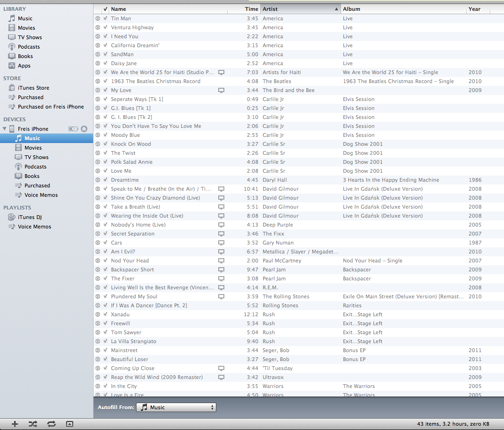
Task: Click the battery icon next to Freis iPhone
Action: [x=73, y=129]
